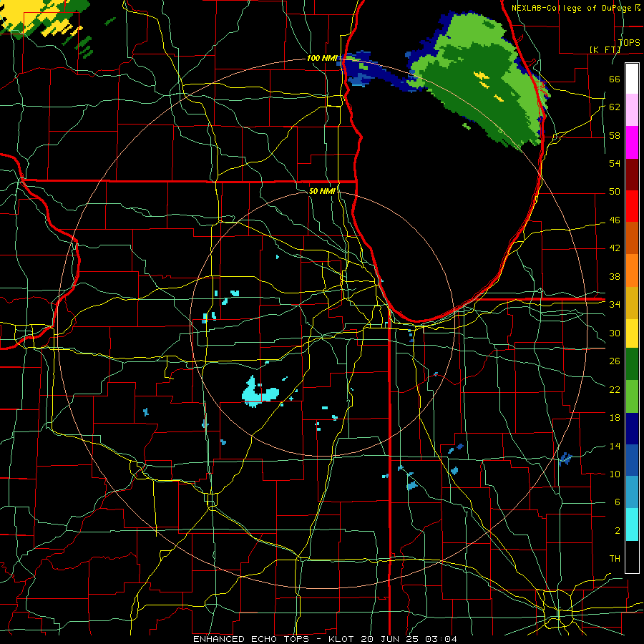The image size is (644, 644).
Task: Click the 58 value on the scale
Action: click(x=615, y=135)
